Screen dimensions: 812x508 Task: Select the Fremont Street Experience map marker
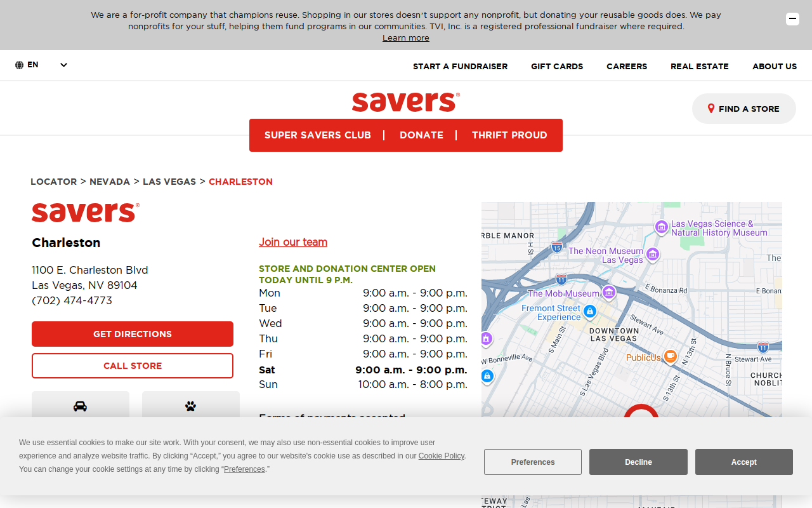point(590,311)
